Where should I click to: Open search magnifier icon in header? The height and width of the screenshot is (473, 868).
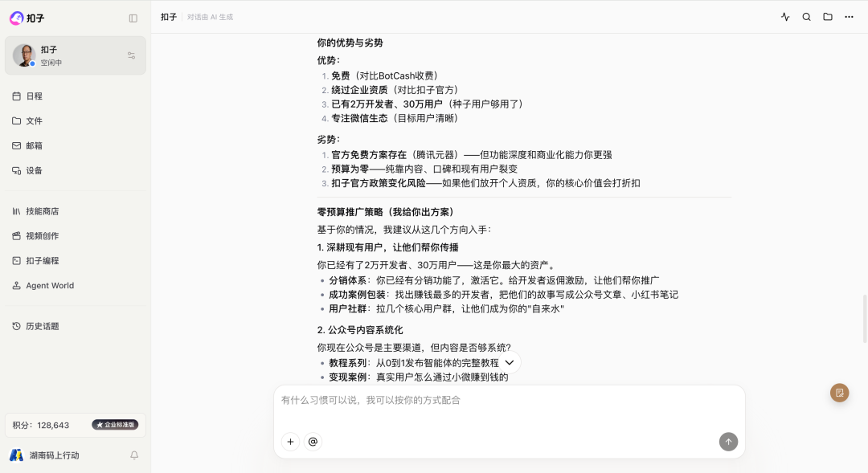point(807,17)
